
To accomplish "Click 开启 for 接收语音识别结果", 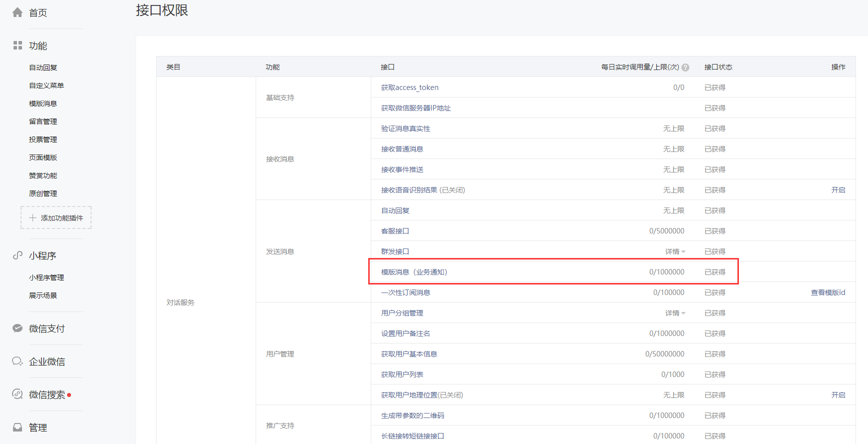I will tap(838, 190).
